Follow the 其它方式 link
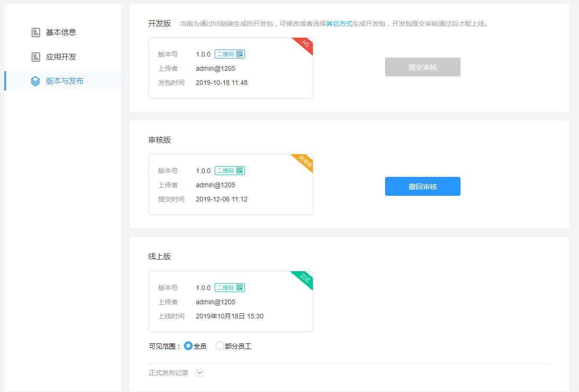The image size is (579, 392). [x=339, y=24]
